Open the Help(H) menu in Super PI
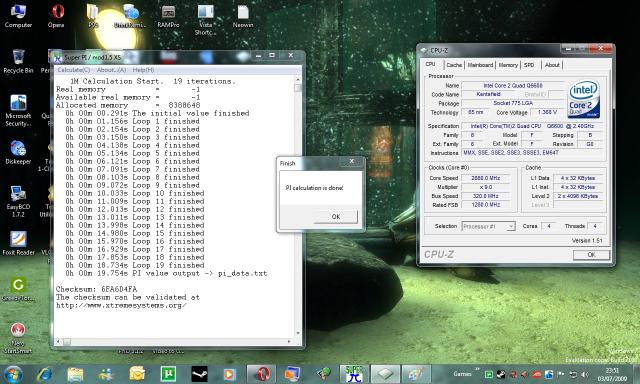The image size is (640, 384). click(143, 70)
